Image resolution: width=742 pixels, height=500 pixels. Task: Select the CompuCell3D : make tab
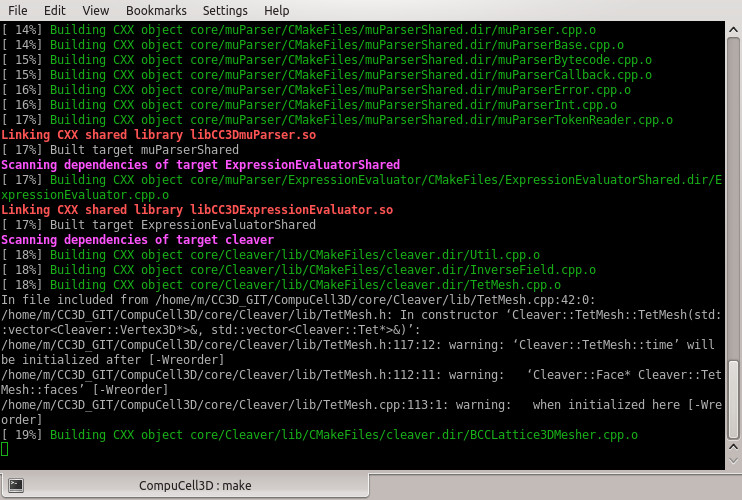(186, 485)
